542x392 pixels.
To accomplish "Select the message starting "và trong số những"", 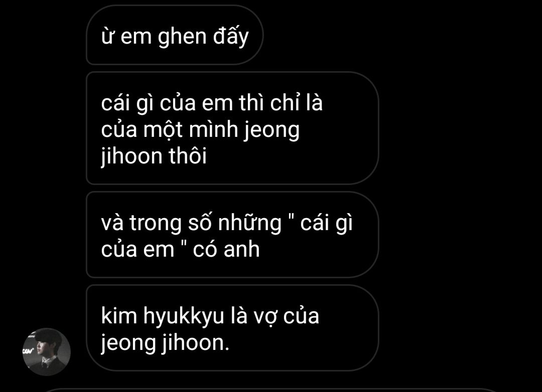I will pyautogui.click(x=232, y=235).
